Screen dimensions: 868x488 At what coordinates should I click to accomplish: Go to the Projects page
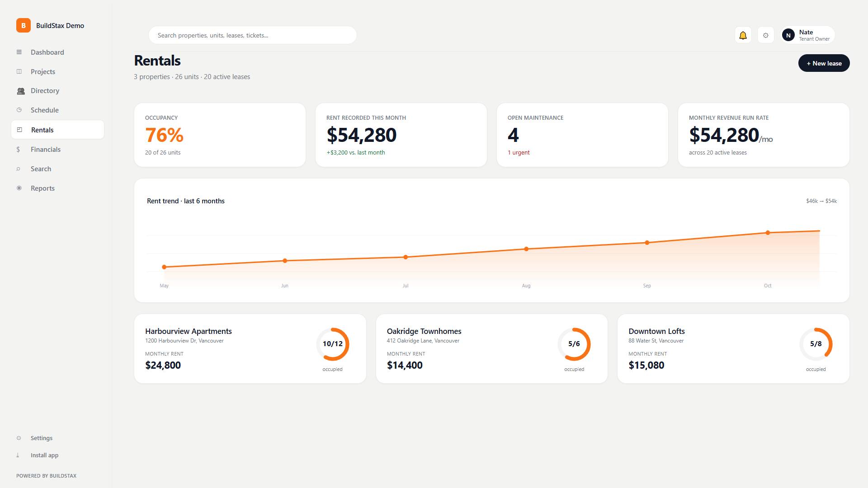(x=57, y=71)
